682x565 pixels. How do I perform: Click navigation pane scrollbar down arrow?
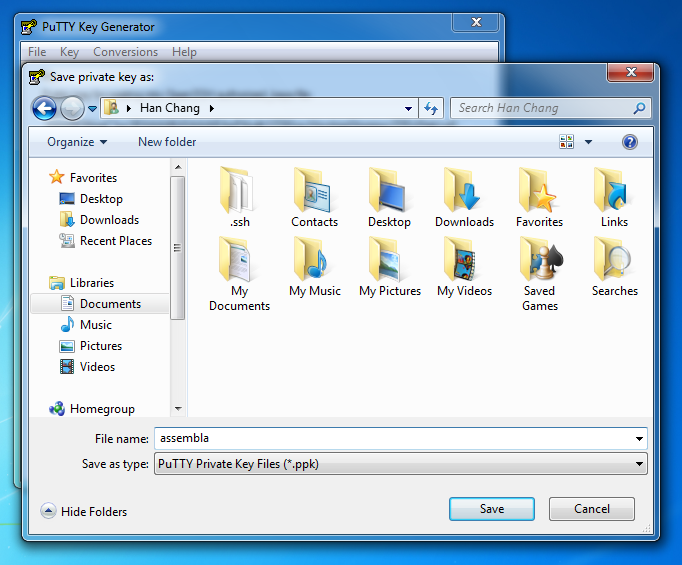tap(178, 408)
